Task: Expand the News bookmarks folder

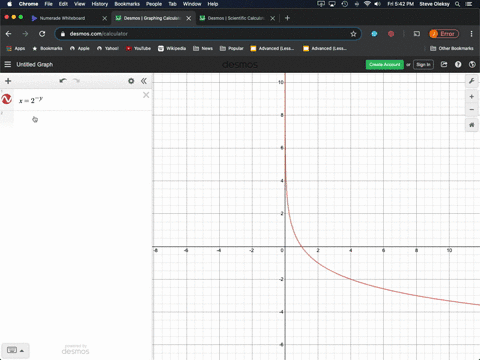Action: tap(203, 48)
